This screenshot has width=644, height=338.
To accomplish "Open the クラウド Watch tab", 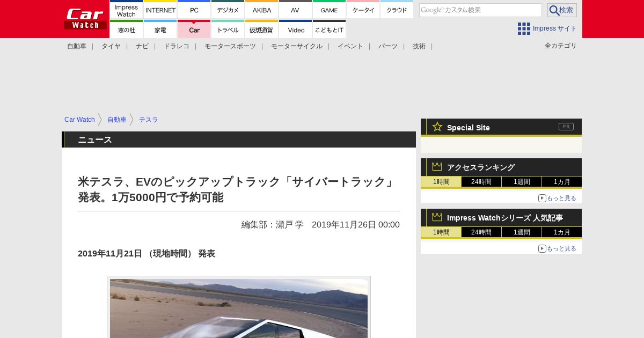I will [397, 10].
